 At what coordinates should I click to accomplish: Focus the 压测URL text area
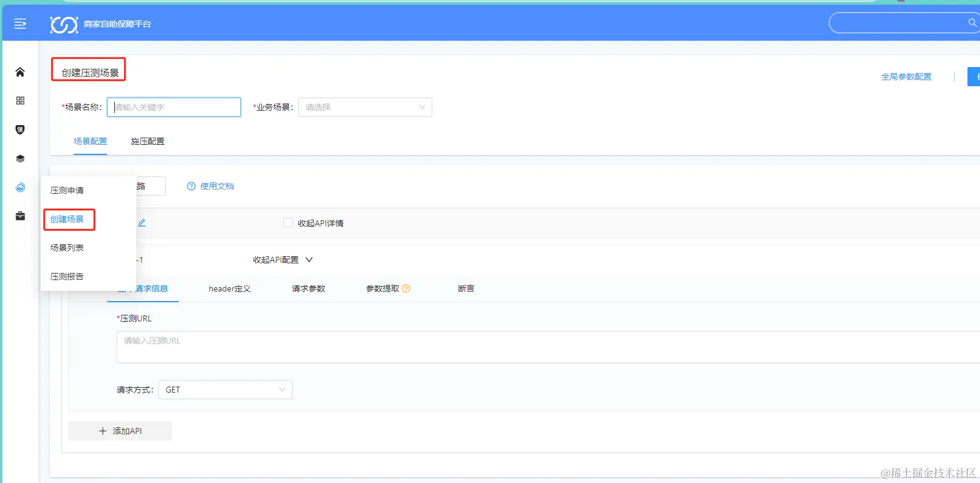click(x=548, y=347)
